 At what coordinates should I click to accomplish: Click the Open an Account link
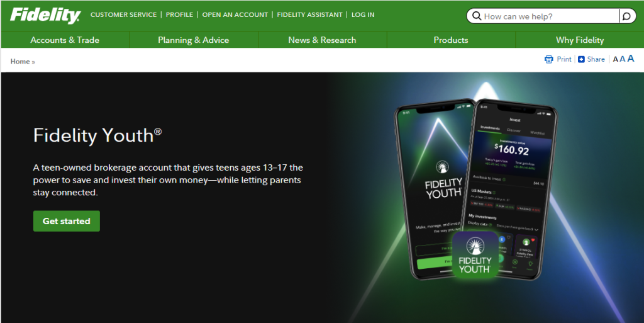235,14
